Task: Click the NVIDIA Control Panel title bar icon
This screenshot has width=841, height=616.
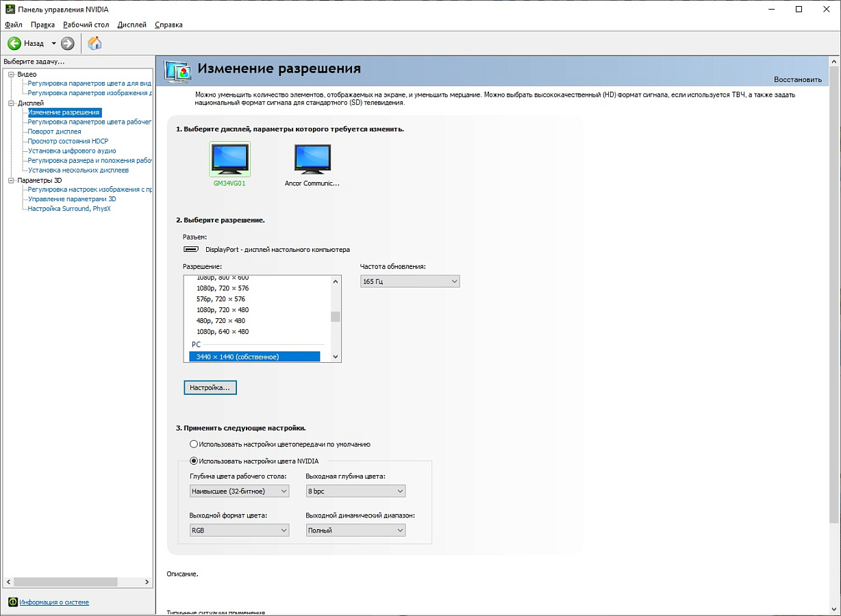Action: (x=10, y=10)
